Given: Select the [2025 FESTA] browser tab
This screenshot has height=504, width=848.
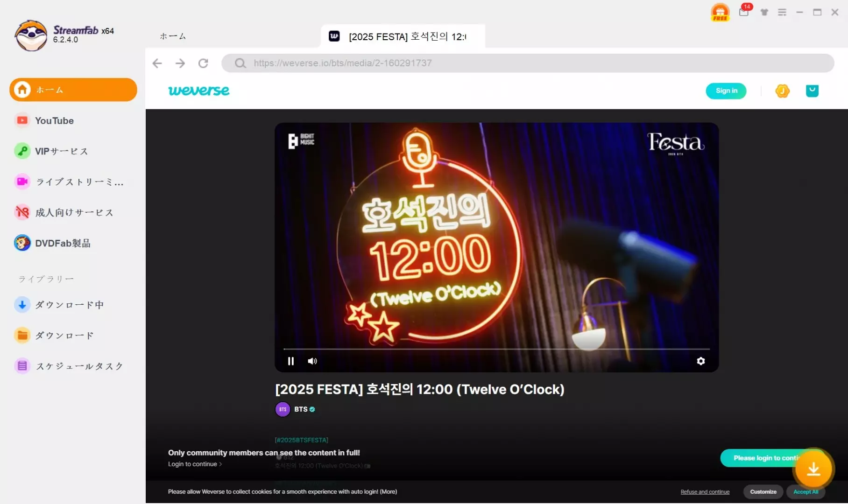Looking at the screenshot, I should pyautogui.click(x=403, y=36).
